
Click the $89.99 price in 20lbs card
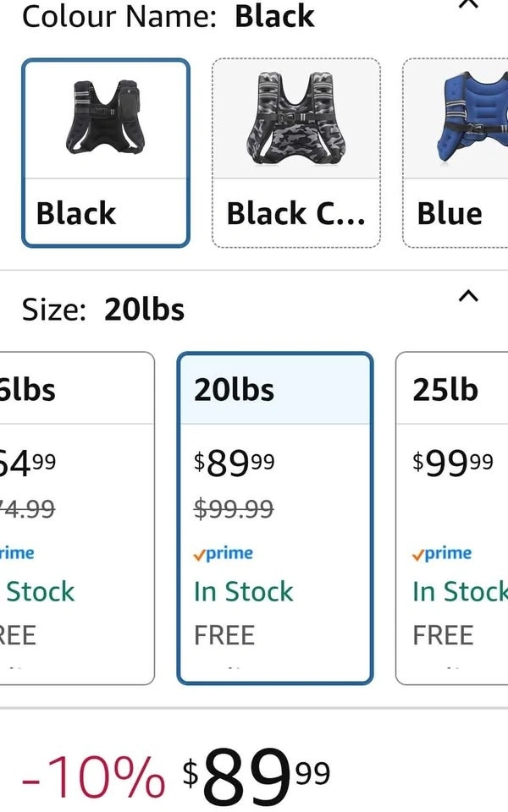(x=234, y=462)
